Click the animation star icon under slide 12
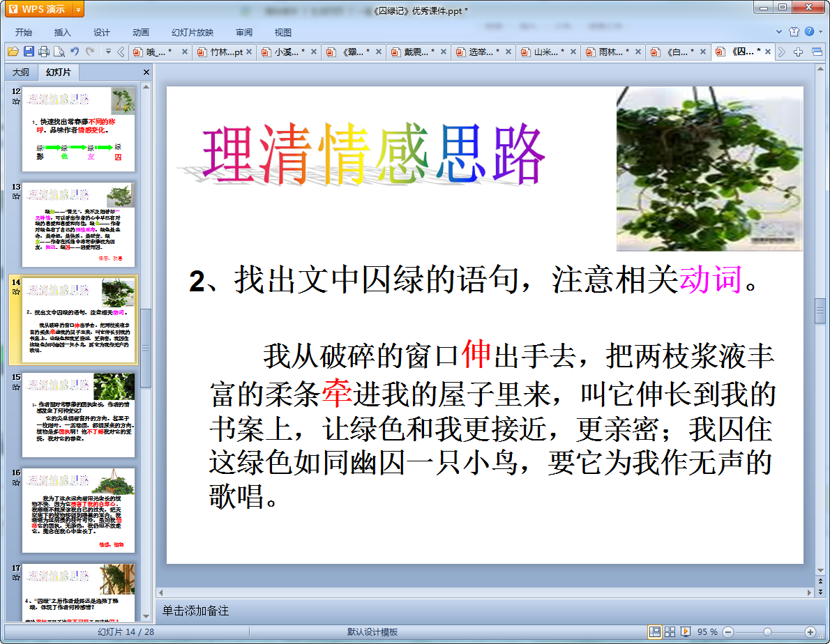 tap(16, 101)
